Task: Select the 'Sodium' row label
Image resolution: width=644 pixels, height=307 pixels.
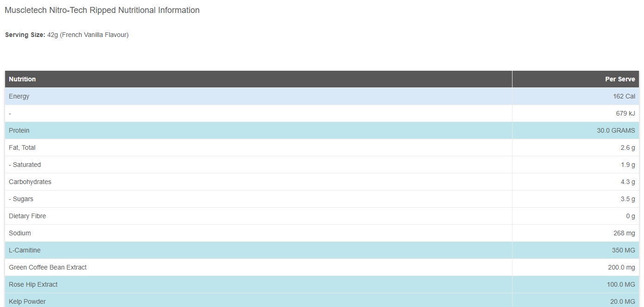Action: tap(20, 233)
